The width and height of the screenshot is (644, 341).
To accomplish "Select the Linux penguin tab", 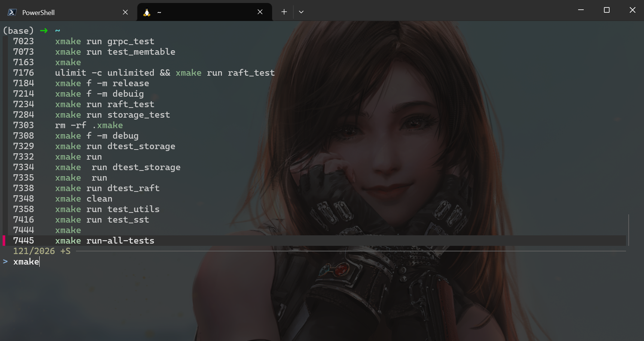I will click(x=204, y=12).
